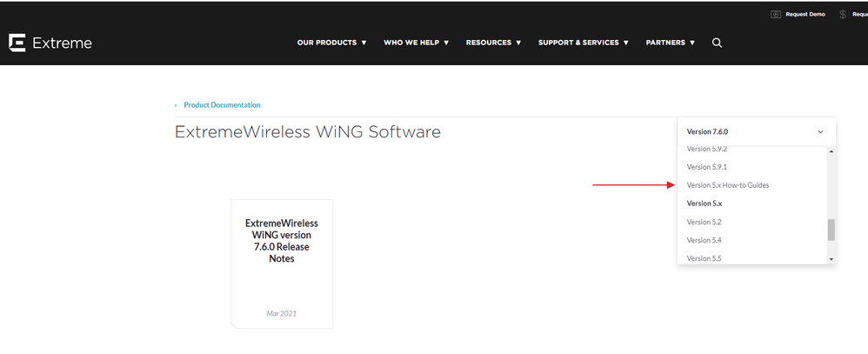Go to Product Documentation breadcrumb
Viewport: 868px width, 354px height.
tap(222, 105)
